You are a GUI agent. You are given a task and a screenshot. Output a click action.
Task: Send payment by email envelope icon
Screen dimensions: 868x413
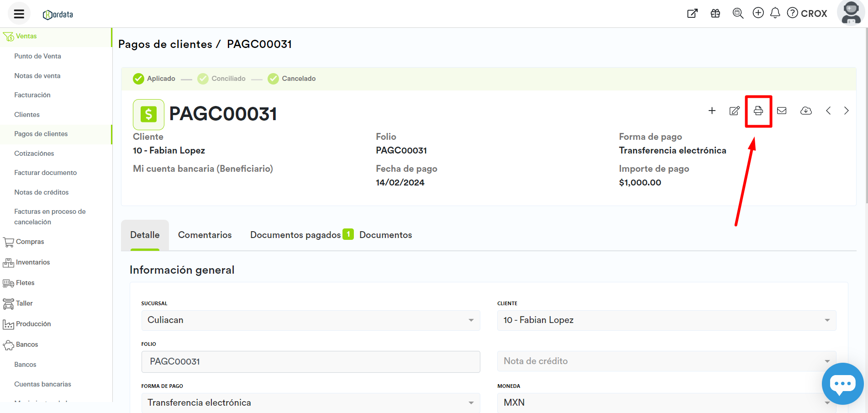[x=782, y=111]
